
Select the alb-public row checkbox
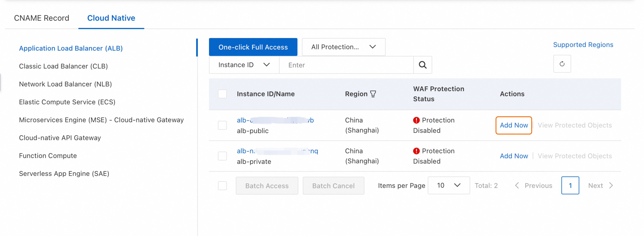[222, 125]
